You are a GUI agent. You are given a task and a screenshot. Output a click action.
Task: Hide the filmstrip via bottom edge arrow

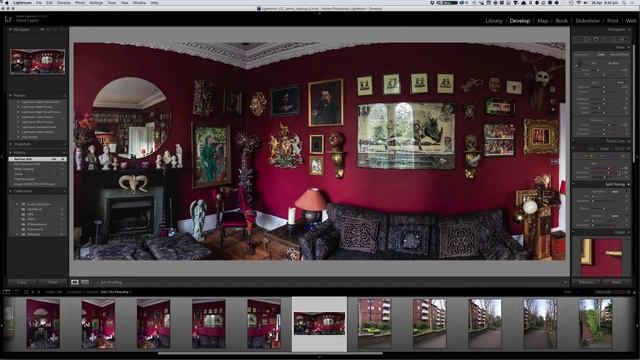(x=320, y=357)
